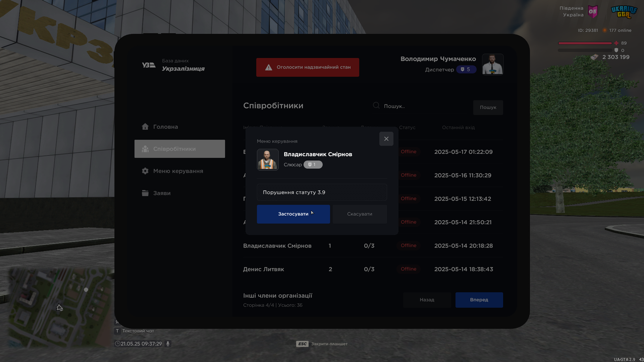Go to next page with Вперед
The image size is (644, 362).
tap(479, 300)
